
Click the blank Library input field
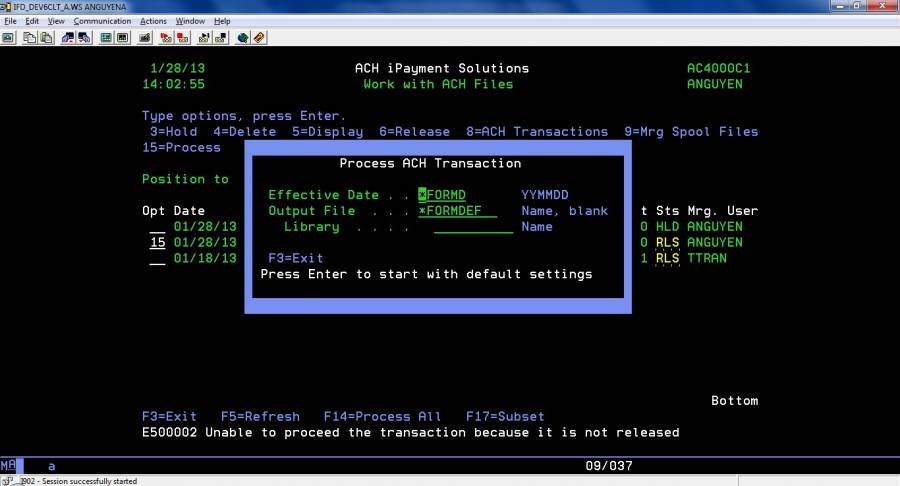point(472,227)
